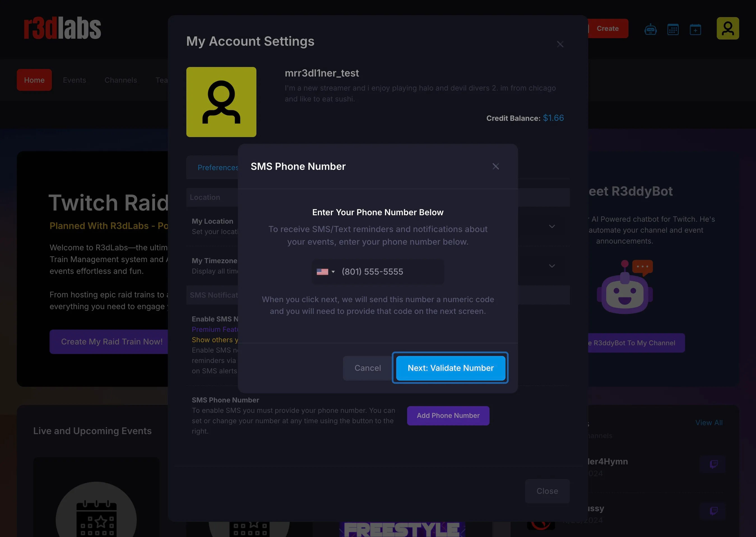Select the Preferences tab
Viewport: 756px width, 537px height.
click(x=217, y=168)
